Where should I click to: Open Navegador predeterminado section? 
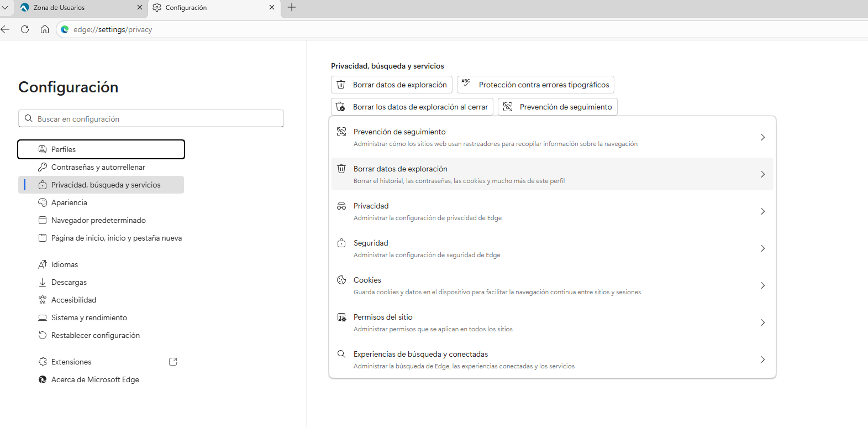pos(101,220)
